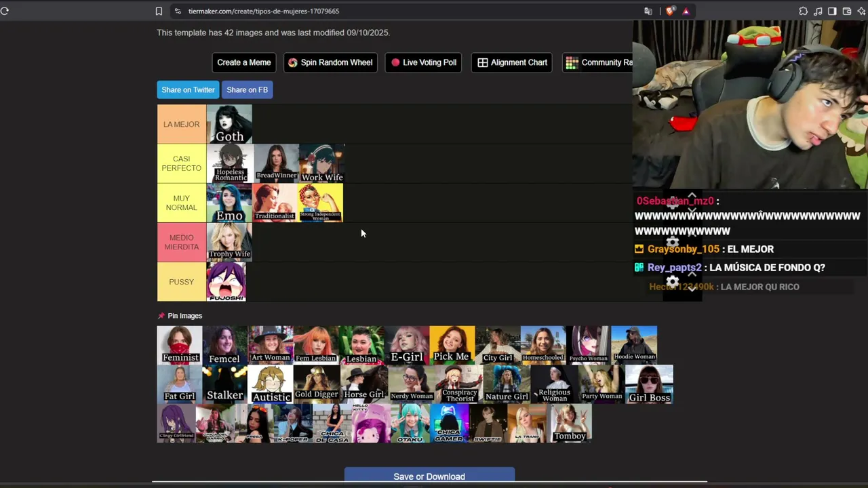Pick the Feminist image from the pool

point(180,345)
